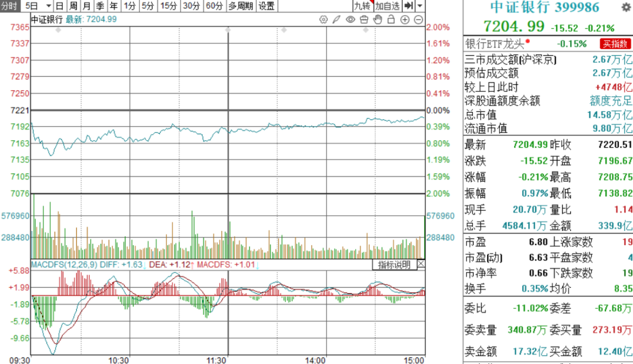Click the 指标说明 indicator description button
This screenshot has width=633, height=364.
pos(394,265)
